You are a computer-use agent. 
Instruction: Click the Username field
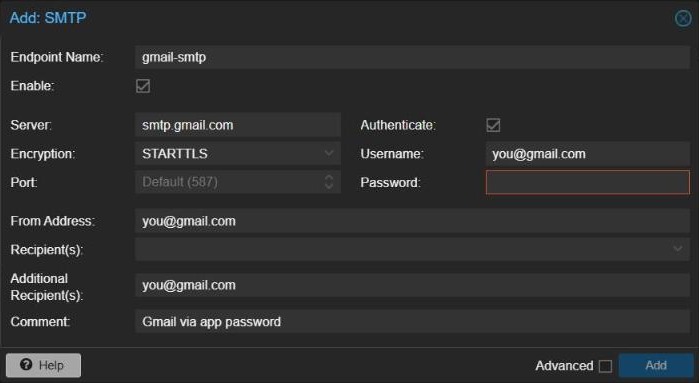point(588,154)
